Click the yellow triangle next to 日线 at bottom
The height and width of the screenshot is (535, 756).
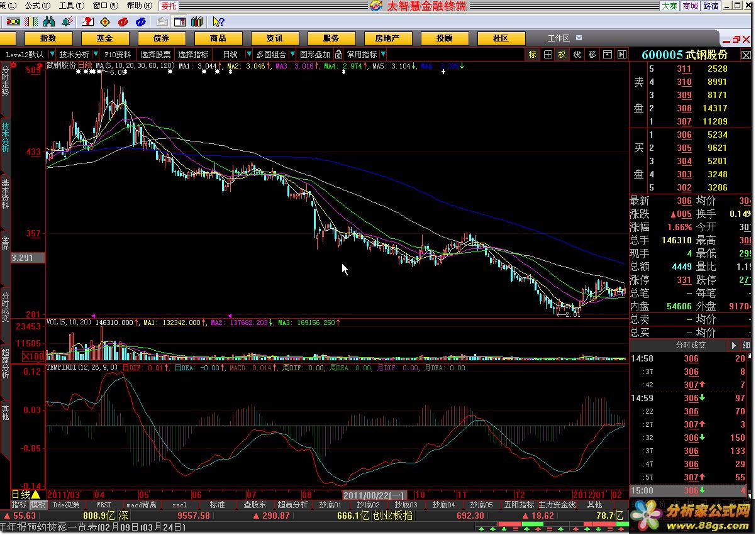[x=36, y=495]
